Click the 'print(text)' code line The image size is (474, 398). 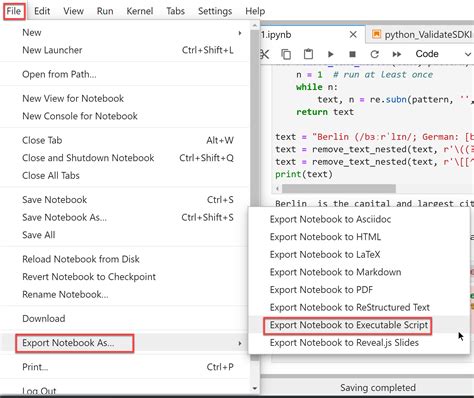[304, 174]
